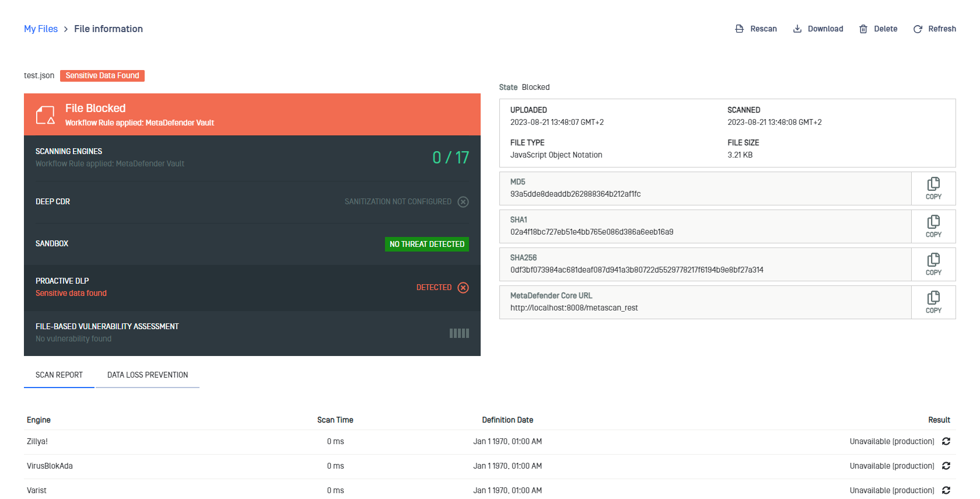Click the Engine column header
This screenshot has width=980, height=499.
coord(38,420)
